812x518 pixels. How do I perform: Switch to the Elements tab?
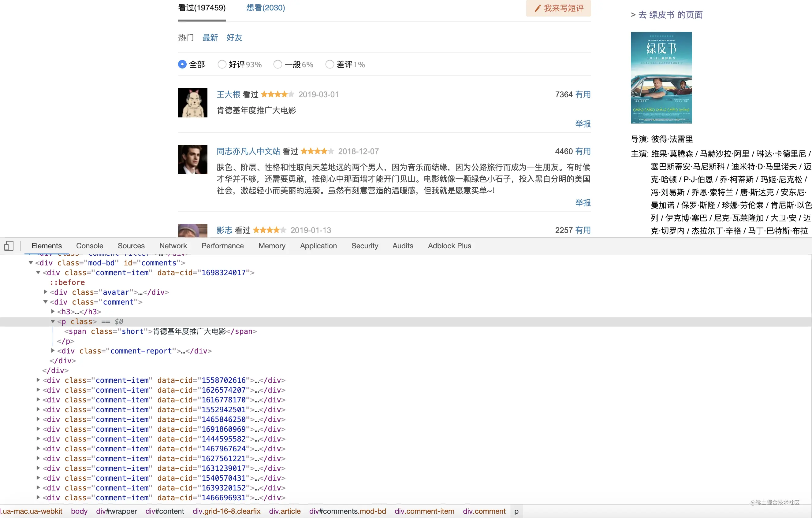click(x=47, y=246)
